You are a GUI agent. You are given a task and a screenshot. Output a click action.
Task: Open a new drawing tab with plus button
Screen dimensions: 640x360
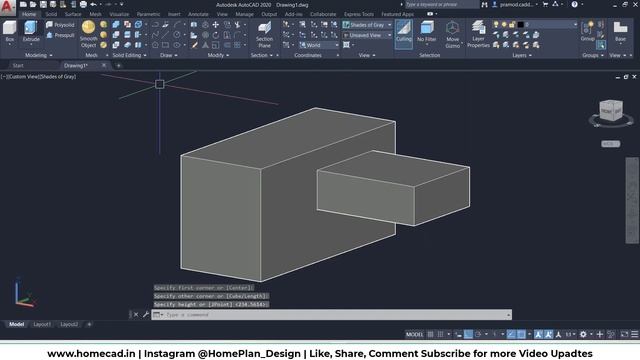118,65
